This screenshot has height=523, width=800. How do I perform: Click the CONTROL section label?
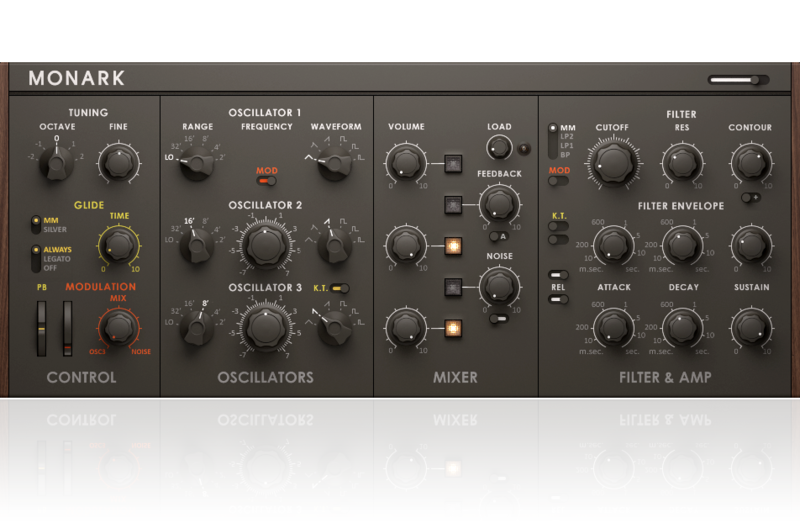82,378
